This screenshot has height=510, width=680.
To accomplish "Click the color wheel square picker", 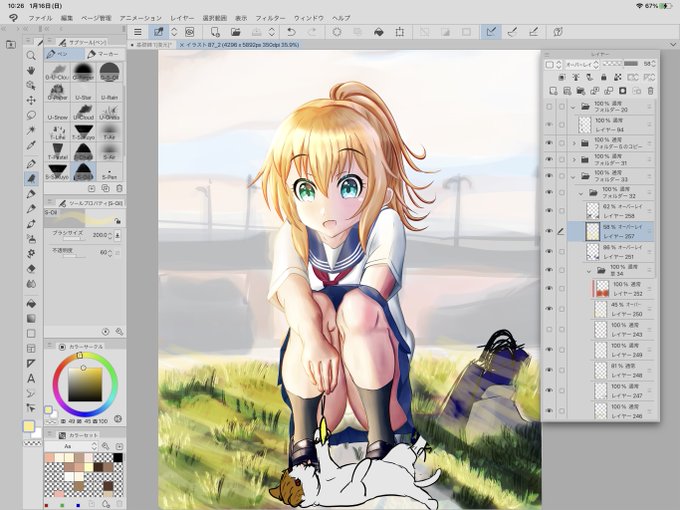I will [85, 384].
